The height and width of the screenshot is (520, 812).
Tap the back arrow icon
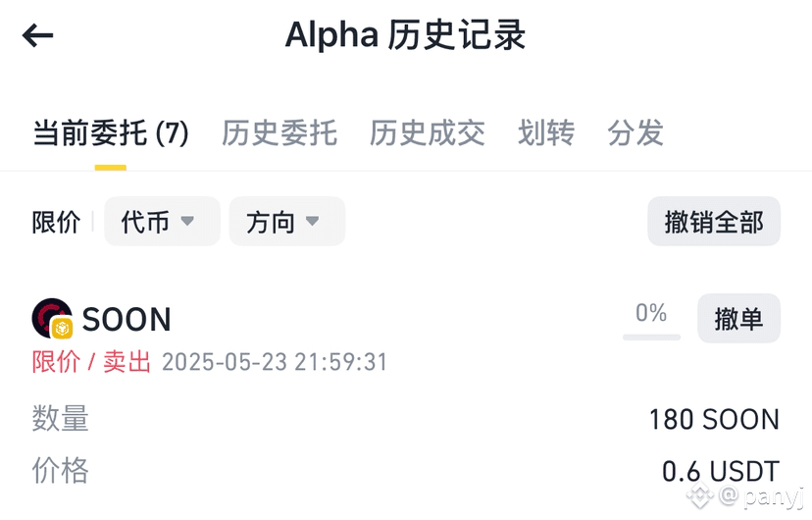pyautogui.click(x=37, y=36)
